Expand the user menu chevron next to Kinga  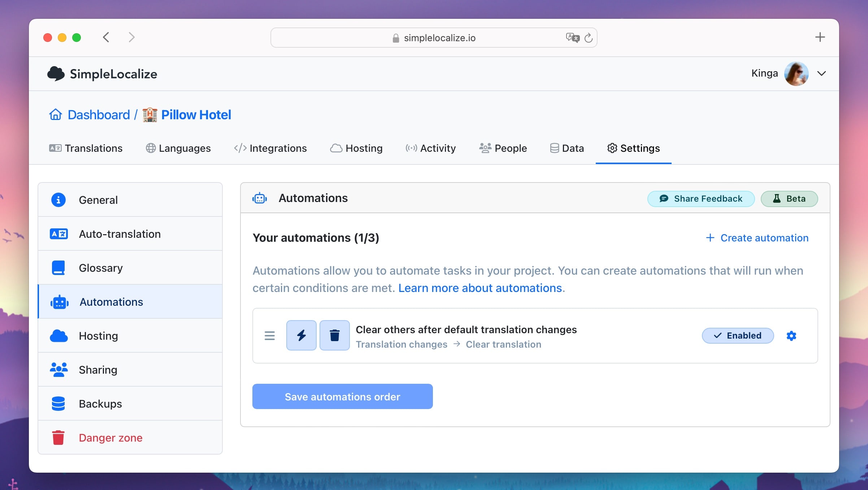coord(821,73)
